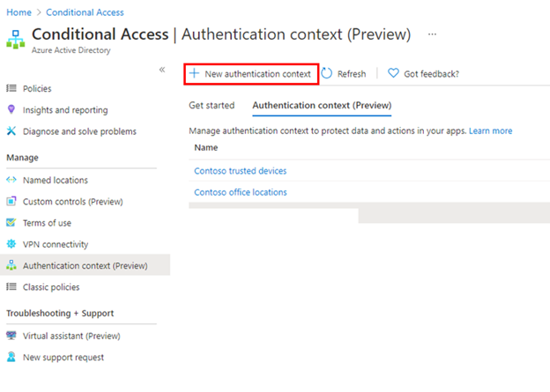Click the New support request icon
This screenshot has height=392, width=550.
[x=11, y=358]
